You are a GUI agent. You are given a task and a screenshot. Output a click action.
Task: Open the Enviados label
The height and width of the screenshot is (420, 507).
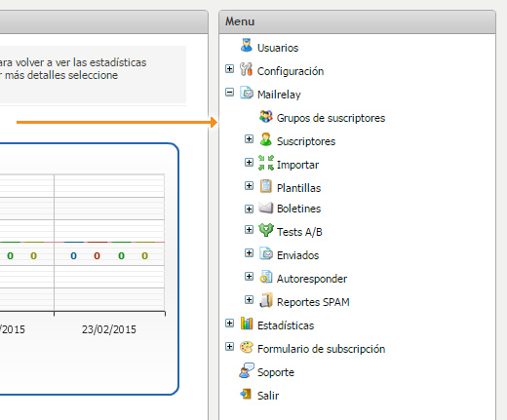(x=297, y=255)
